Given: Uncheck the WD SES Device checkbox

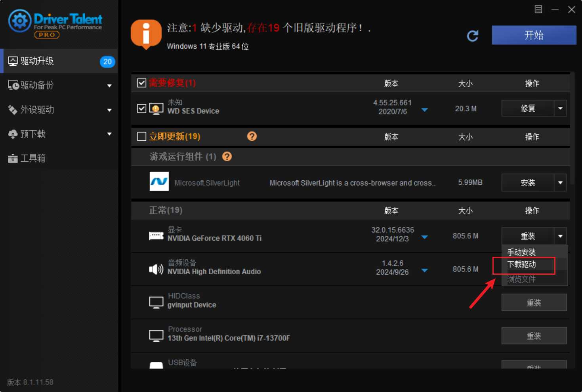Looking at the screenshot, I should (x=141, y=108).
